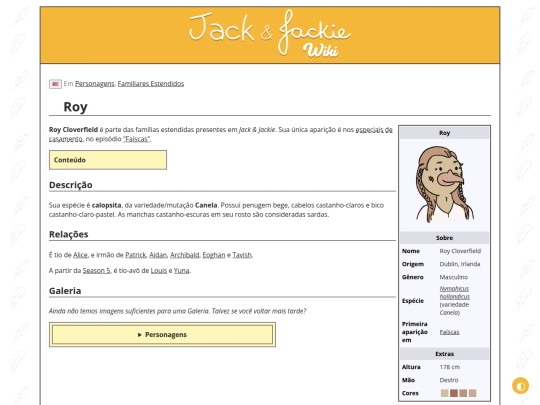Open the Tavish character link

242,255
